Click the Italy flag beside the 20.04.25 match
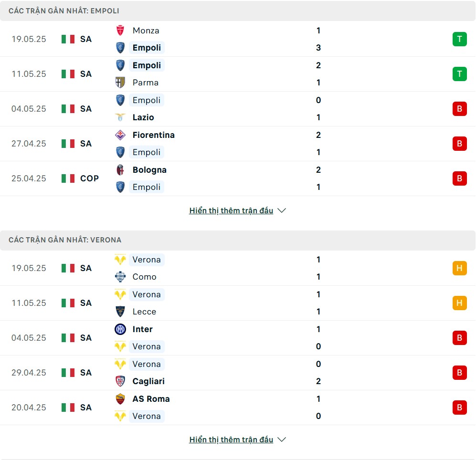The width and height of the screenshot is (476, 460). pos(68,407)
